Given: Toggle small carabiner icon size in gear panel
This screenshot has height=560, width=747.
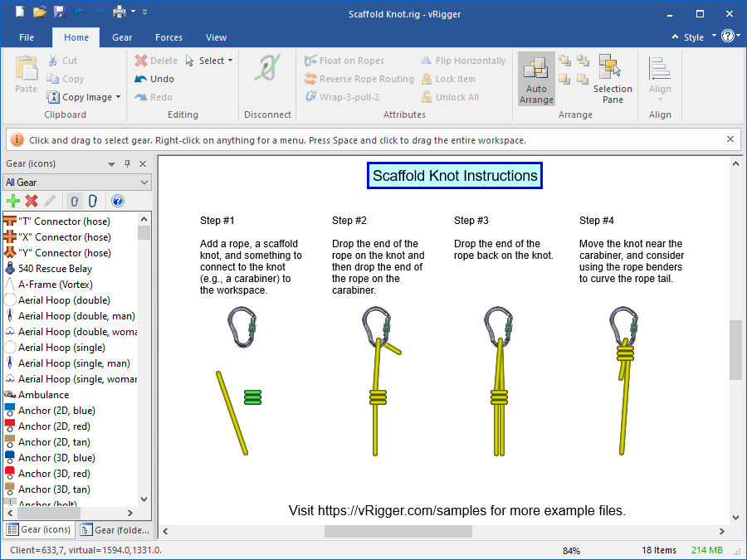Looking at the screenshot, I should coord(74,201).
